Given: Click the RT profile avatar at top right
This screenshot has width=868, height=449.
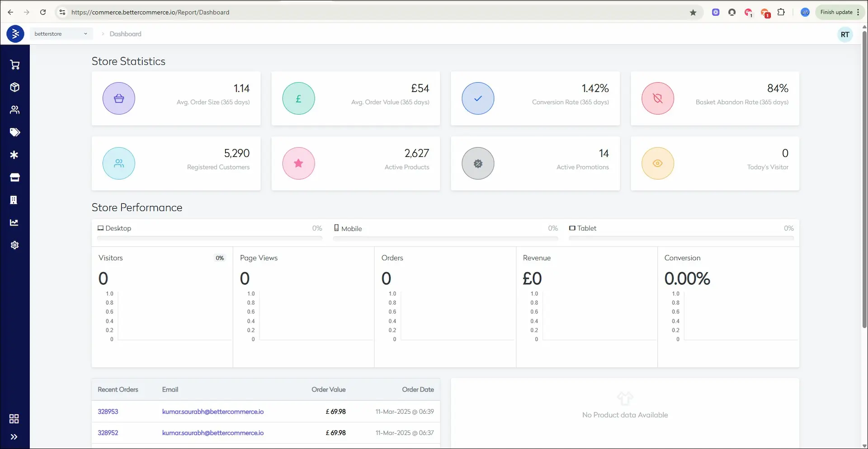Looking at the screenshot, I should pos(844,34).
